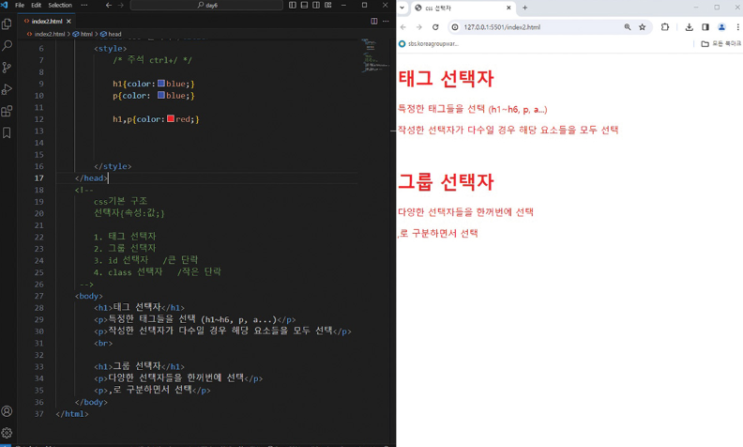The height and width of the screenshot is (447, 743).
Task: Go forward using VS Code navigation arrow
Action: pyautogui.click(x=121, y=5)
